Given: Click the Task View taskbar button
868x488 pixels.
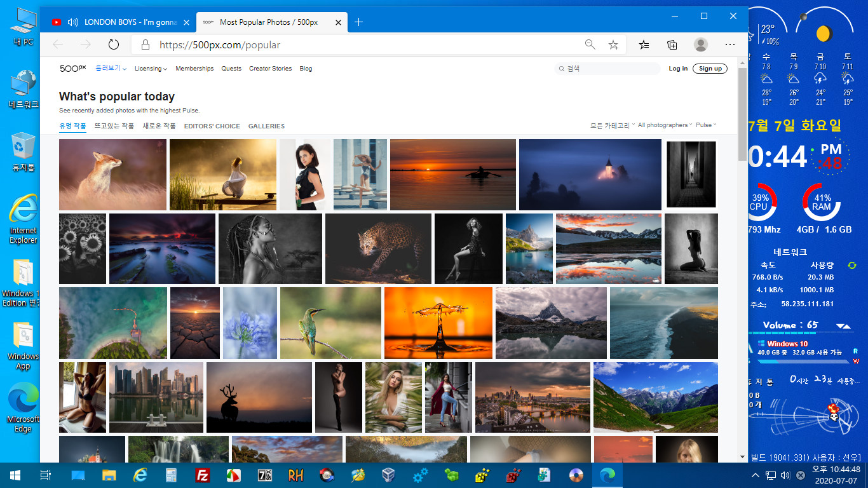Looking at the screenshot, I should click(45, 475).
